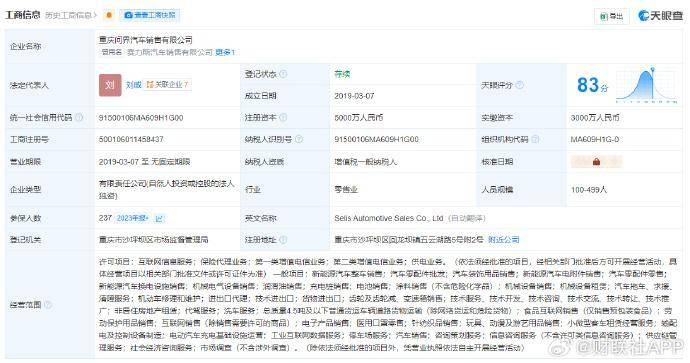This screenshot has height=363, width=690.
Task: Click the red 刘 avatar
Action: click(x=110, y=85)
